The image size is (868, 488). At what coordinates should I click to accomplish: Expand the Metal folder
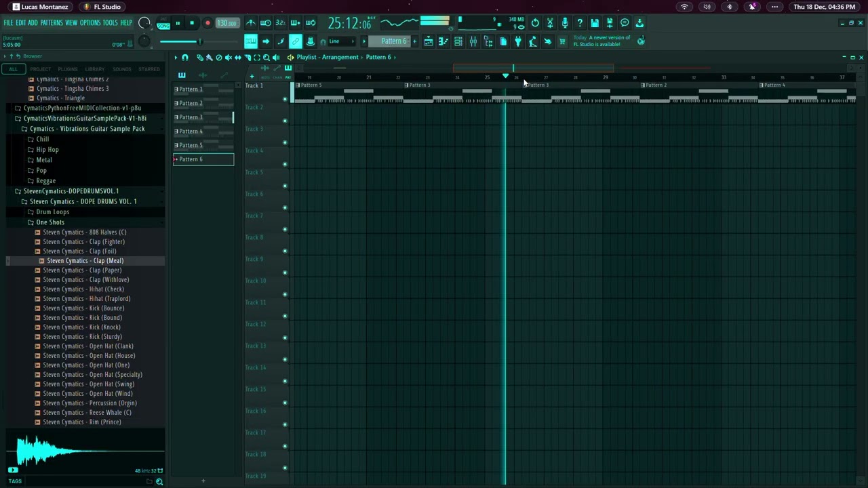[44, 160]
